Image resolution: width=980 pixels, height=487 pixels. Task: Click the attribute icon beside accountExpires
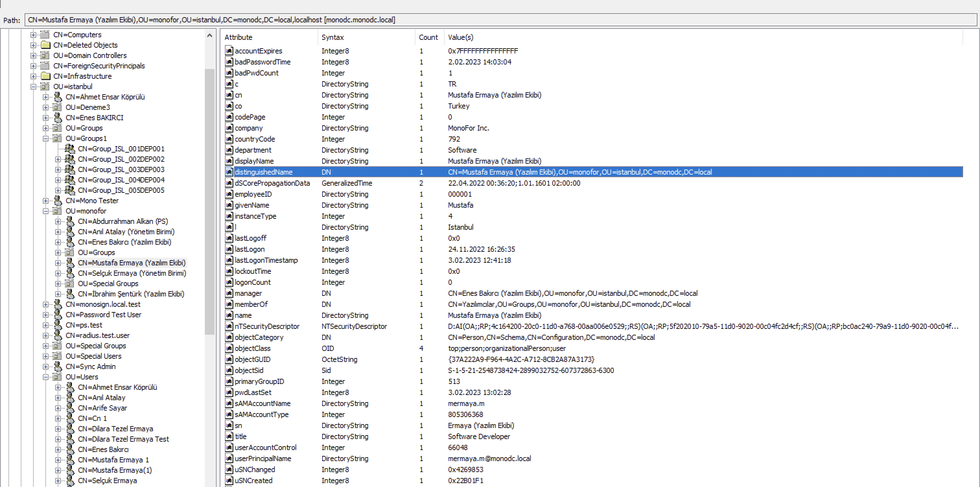click(229, 51)
